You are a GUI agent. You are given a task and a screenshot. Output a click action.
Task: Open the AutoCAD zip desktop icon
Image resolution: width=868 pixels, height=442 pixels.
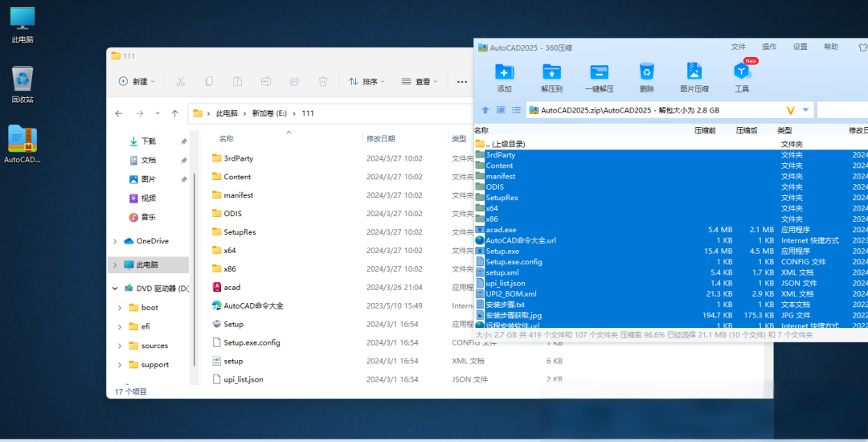23,145
